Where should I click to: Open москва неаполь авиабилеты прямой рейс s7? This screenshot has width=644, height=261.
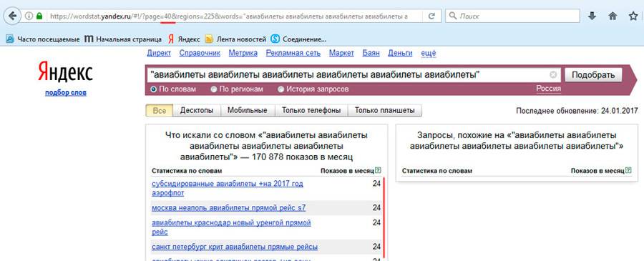click(x=229, y=208)
